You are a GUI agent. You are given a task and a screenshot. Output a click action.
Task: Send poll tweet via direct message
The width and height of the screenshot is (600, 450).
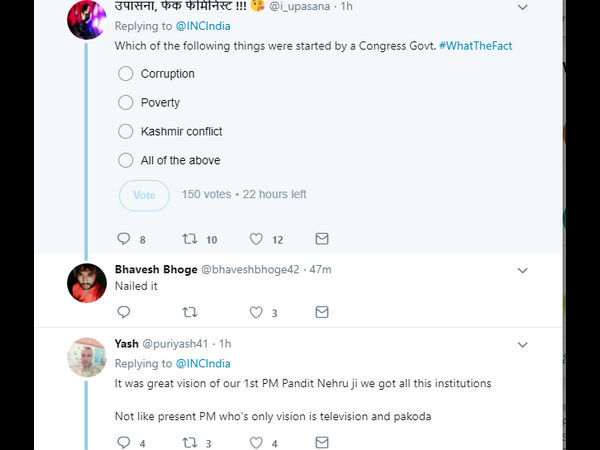coord(322,239)
